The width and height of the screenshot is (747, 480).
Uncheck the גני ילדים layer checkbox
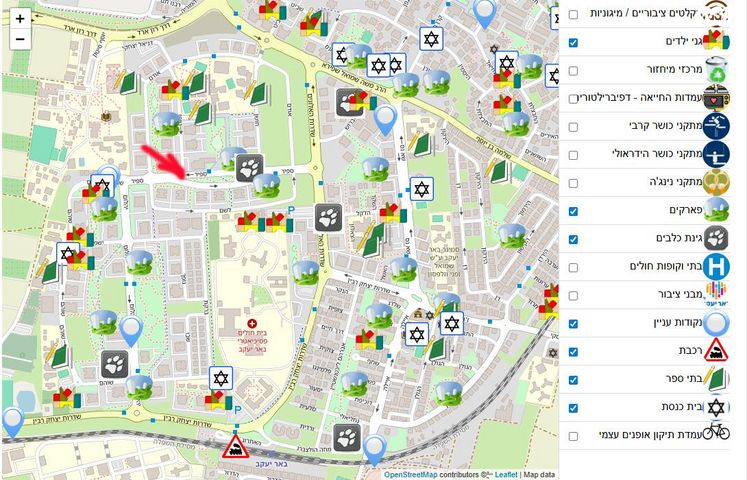click(x=573, y=43)
